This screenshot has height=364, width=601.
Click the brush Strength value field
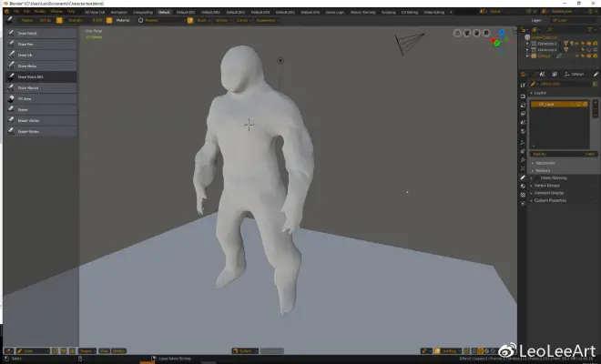(x=85, y=20)
